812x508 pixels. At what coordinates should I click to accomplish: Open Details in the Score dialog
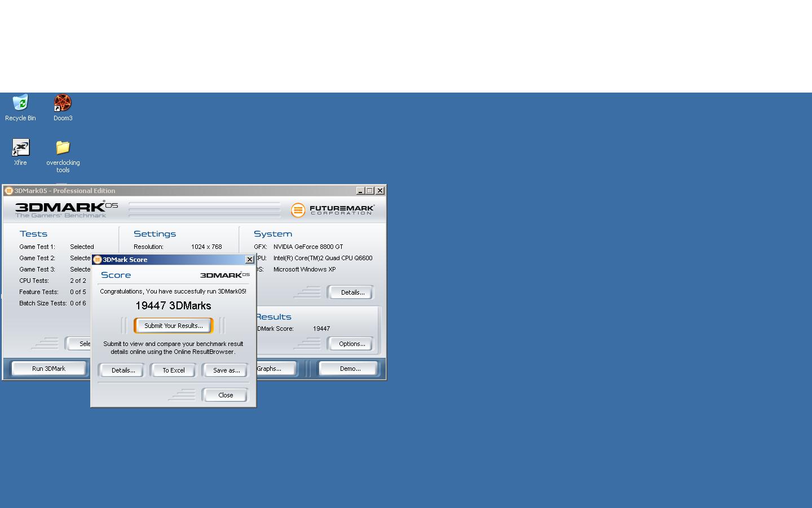tap(122, 370)
